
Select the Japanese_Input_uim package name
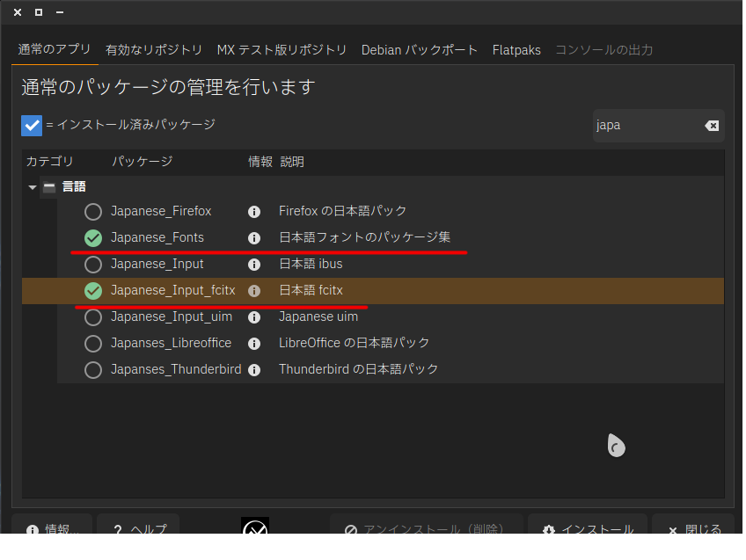click(x=172, y=316)
